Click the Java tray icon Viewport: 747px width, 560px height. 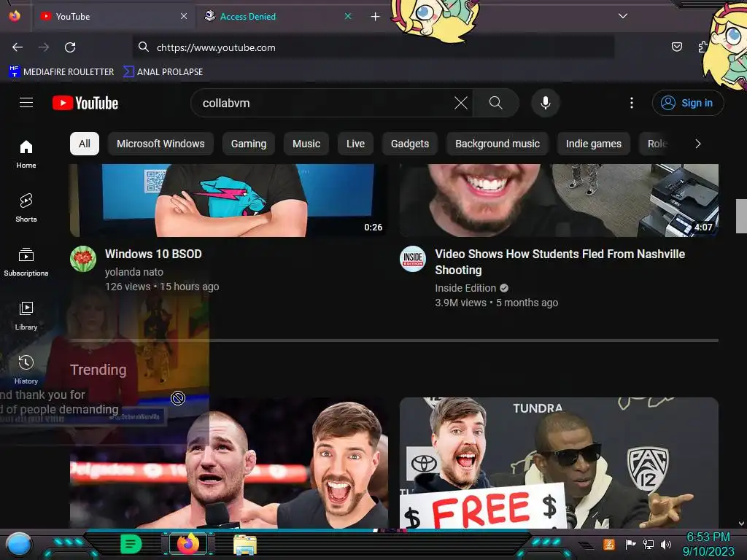[609, 544]
